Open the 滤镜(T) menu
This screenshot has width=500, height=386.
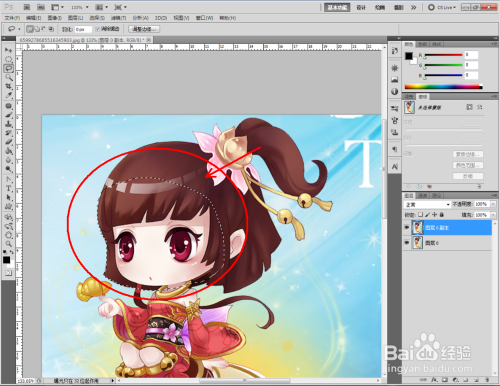coord(118,18)
